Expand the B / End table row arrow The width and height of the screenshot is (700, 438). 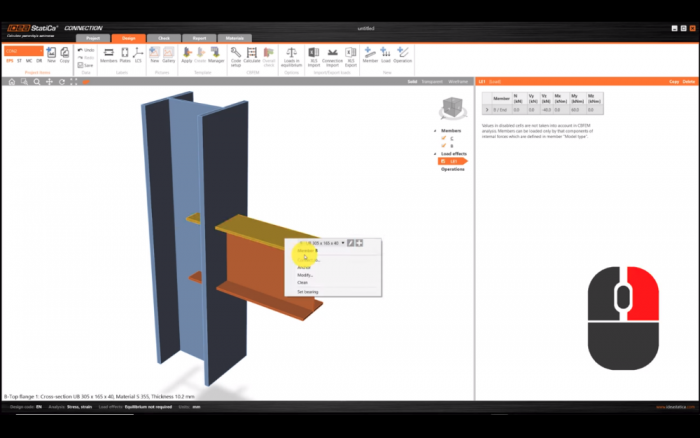pos(487,109)
